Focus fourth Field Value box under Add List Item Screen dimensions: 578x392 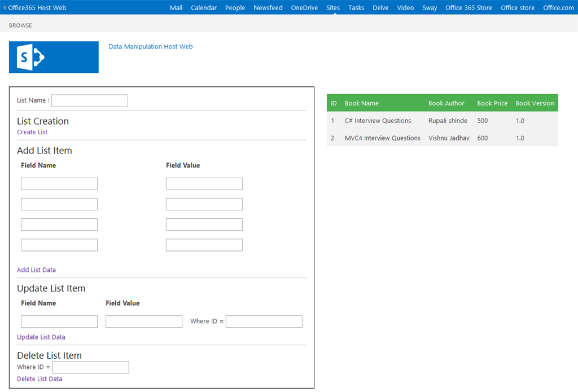pos(204,245)
